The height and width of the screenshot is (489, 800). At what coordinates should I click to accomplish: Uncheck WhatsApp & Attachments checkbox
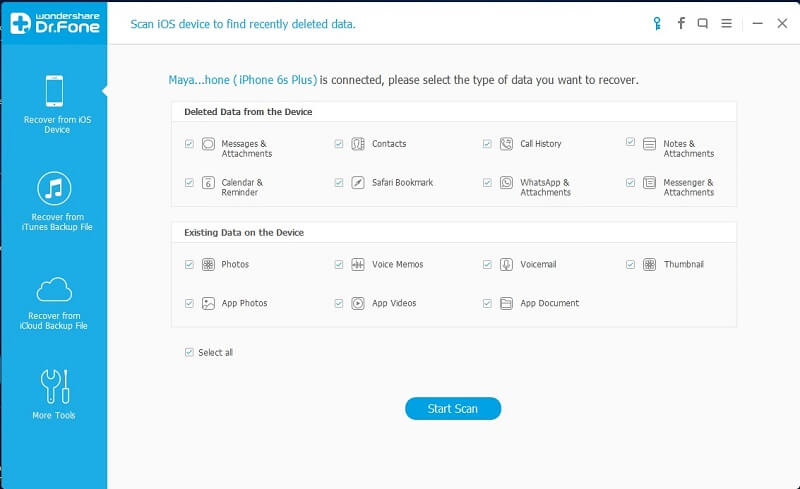click(487, 183)
